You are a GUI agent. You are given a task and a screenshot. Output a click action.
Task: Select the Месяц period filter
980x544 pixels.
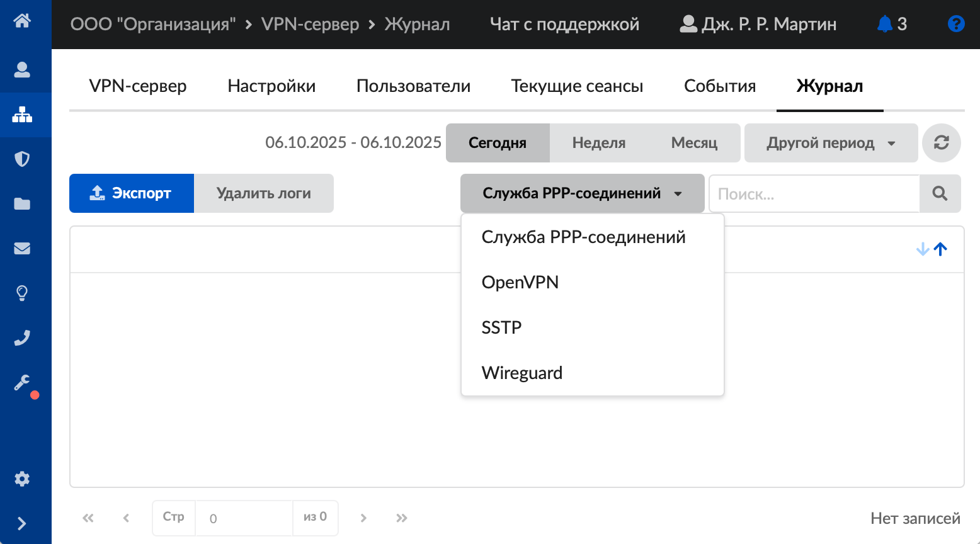[694, 143]
